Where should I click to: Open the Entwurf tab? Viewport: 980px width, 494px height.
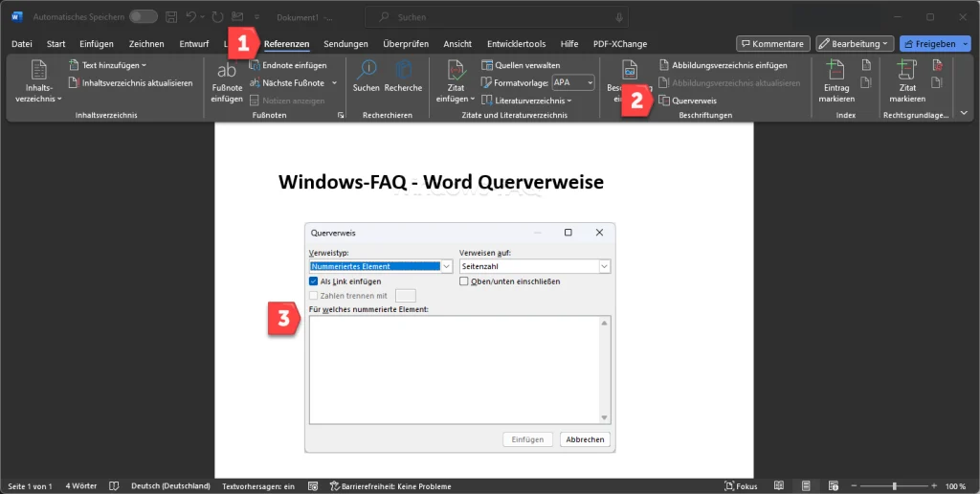pyautogui.click(x=193, y=44)
